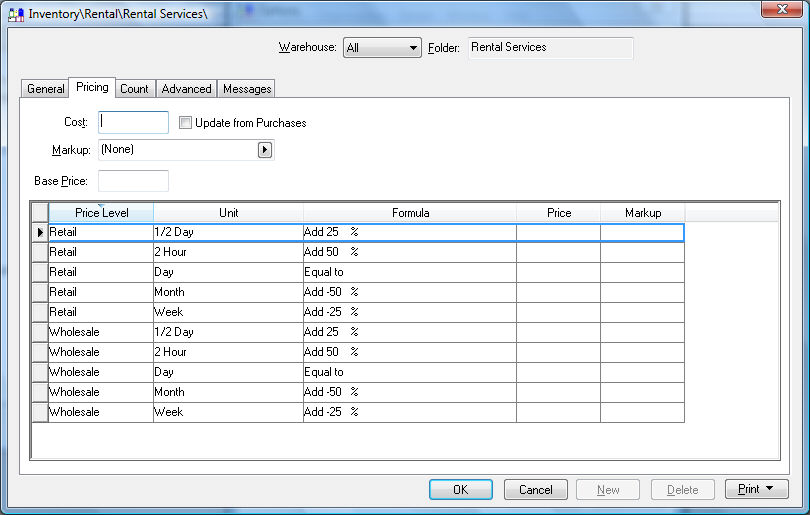Click the OK button
The image size is (810, 515).
pos(460,490)
